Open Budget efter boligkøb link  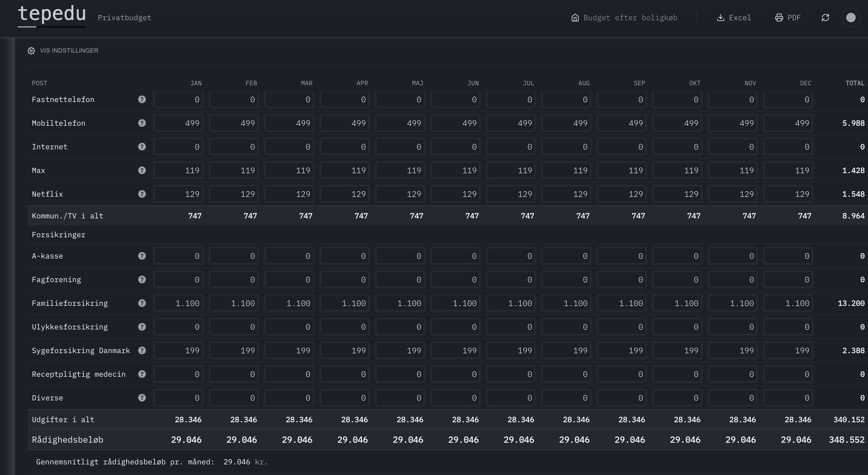[624, 18]
